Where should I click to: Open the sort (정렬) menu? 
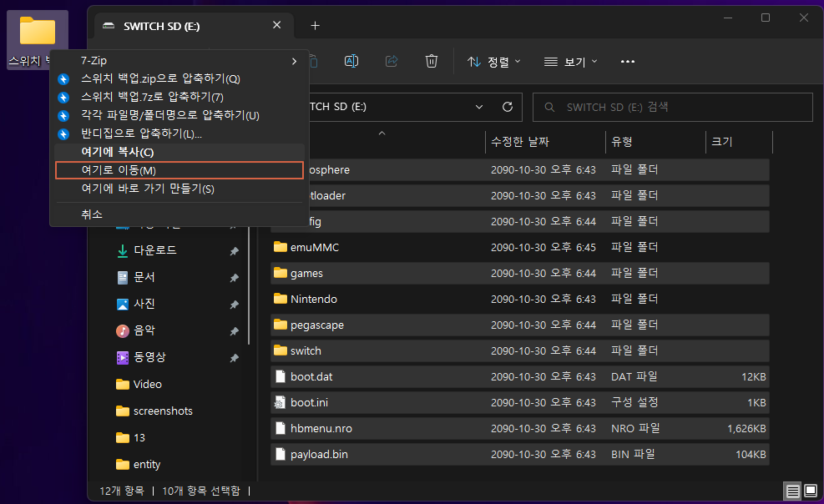[x=494, y=62]
